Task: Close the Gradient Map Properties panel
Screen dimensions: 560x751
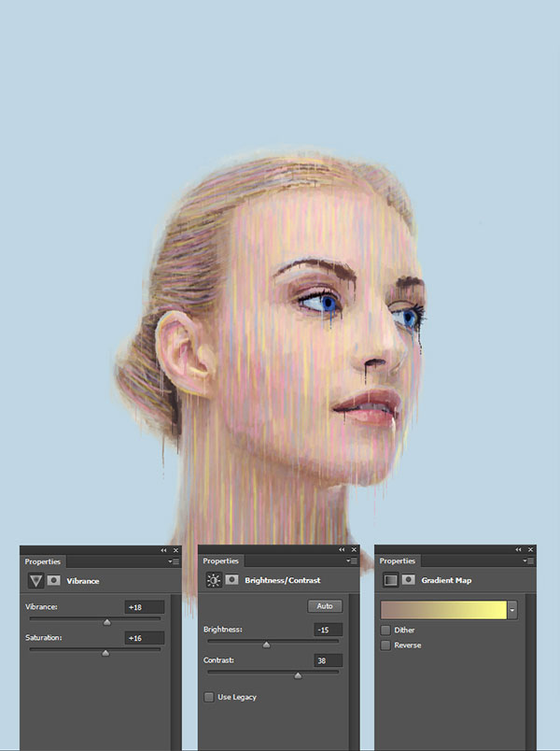Action: [x=530, y=550]
